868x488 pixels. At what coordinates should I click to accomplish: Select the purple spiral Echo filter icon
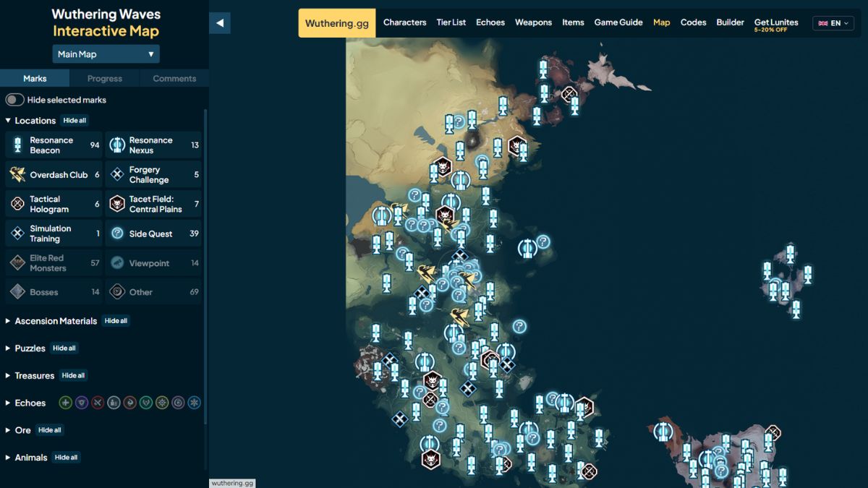tap(178, 403)
